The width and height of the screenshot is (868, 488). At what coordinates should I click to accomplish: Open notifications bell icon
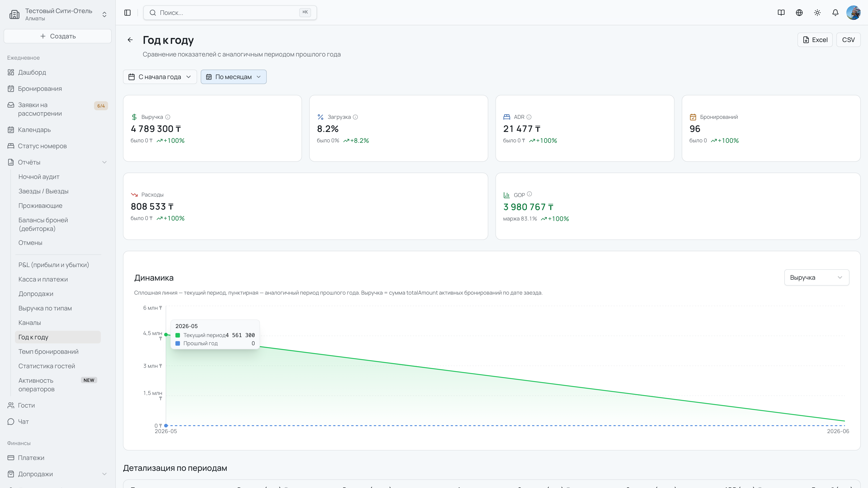click(835, 12)
